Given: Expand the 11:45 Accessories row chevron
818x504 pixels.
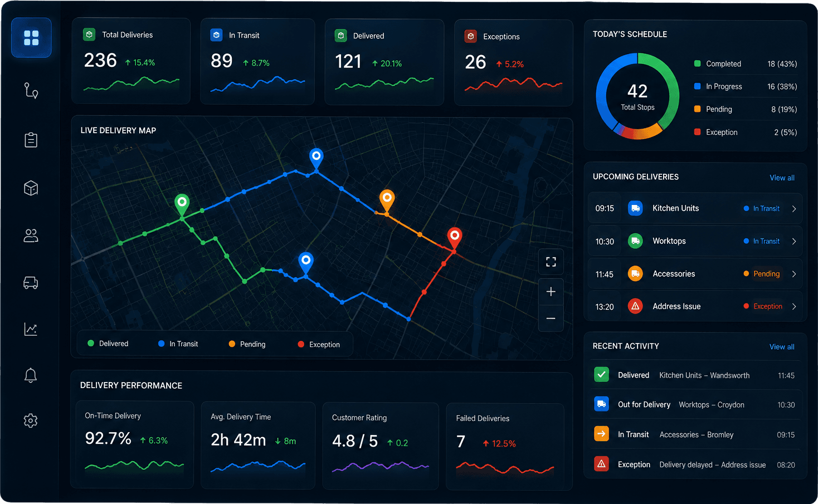Looking at the screenshot, I should (x=794, y=274).
